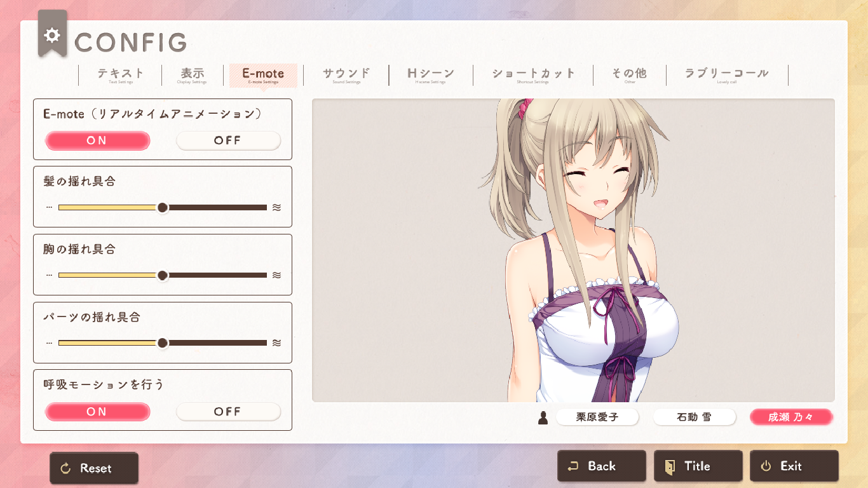The image size is (868, 488).
Task: Select character 栗原愛子 for preview
Action: point(597,417)
